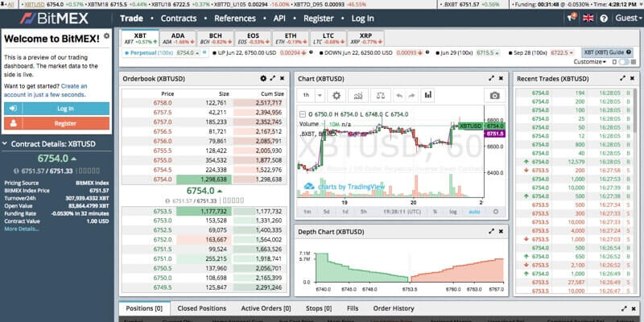This screenshot has height=322, width=644.
Task: Click the 19:28:11 (UTC) chart timezone
Action: pos(402,212)
